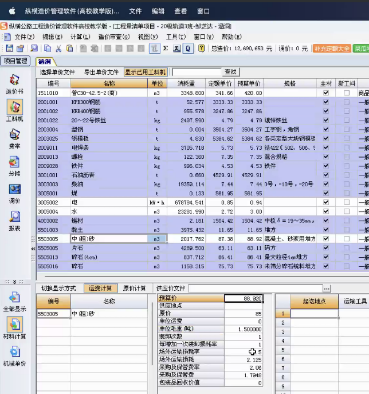This screenshot has width=369, height=394.
Task: Toggle the second checkbox in the 电 row
Action: point(347,202)
